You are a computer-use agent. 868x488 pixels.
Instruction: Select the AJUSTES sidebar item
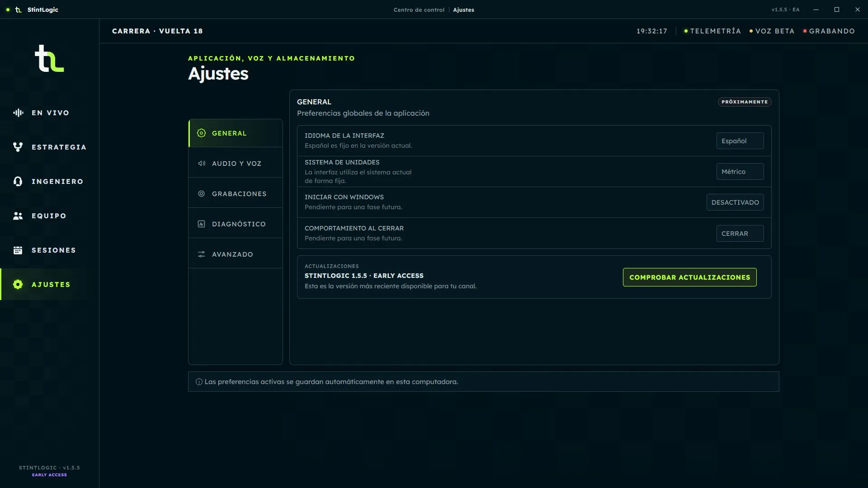pos(50,285)
